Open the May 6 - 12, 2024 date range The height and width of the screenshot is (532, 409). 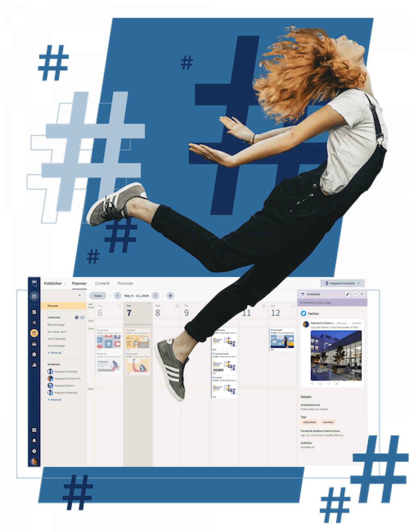137,296
